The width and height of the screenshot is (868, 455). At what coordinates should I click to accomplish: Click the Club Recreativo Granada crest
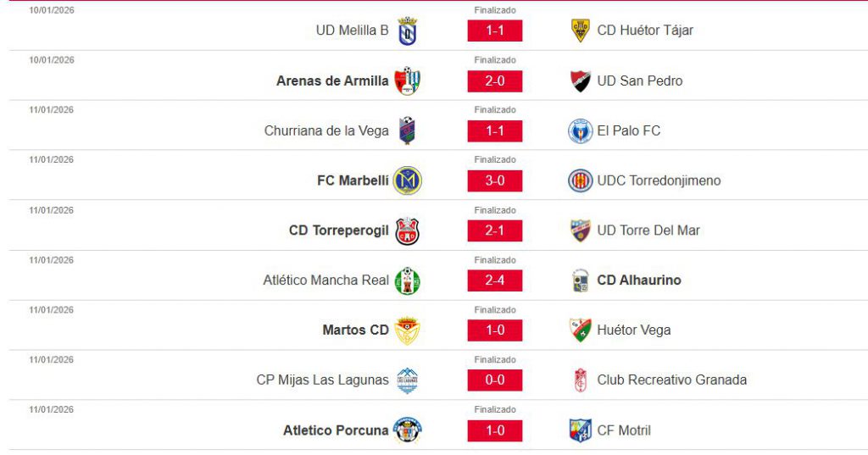pyautogui.click(x=581, y=380)
